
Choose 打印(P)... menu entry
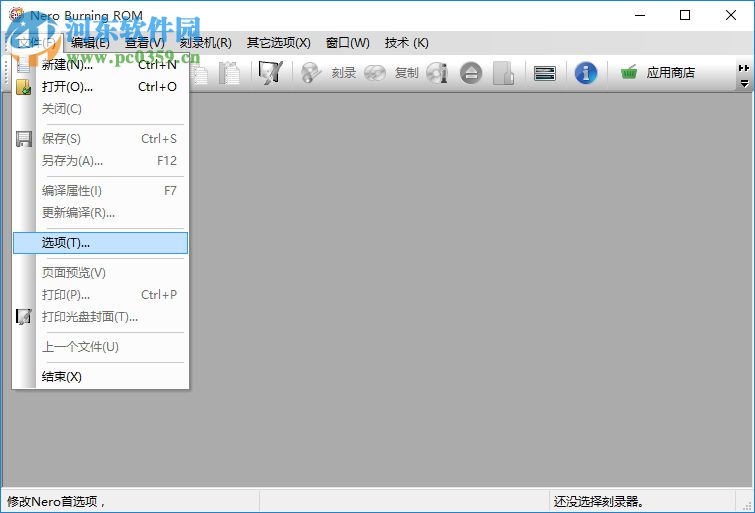pyautogui.click(x=101, y=295)
